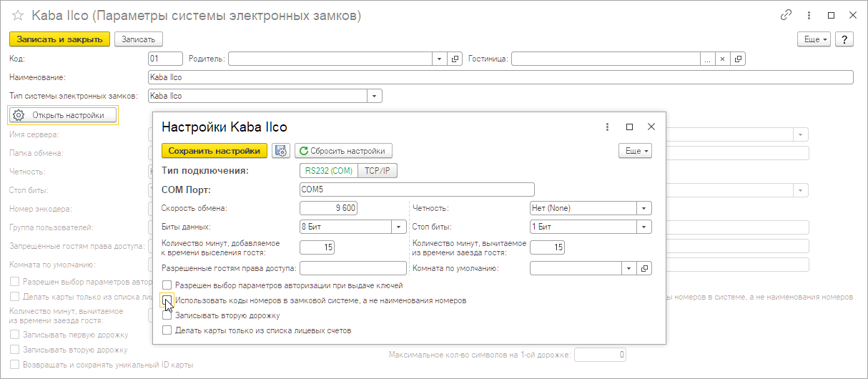The image size is (868, 379).
Task: Toggle background Записывать вторую дорожку checkbox
Action: [x=14, y=350]
